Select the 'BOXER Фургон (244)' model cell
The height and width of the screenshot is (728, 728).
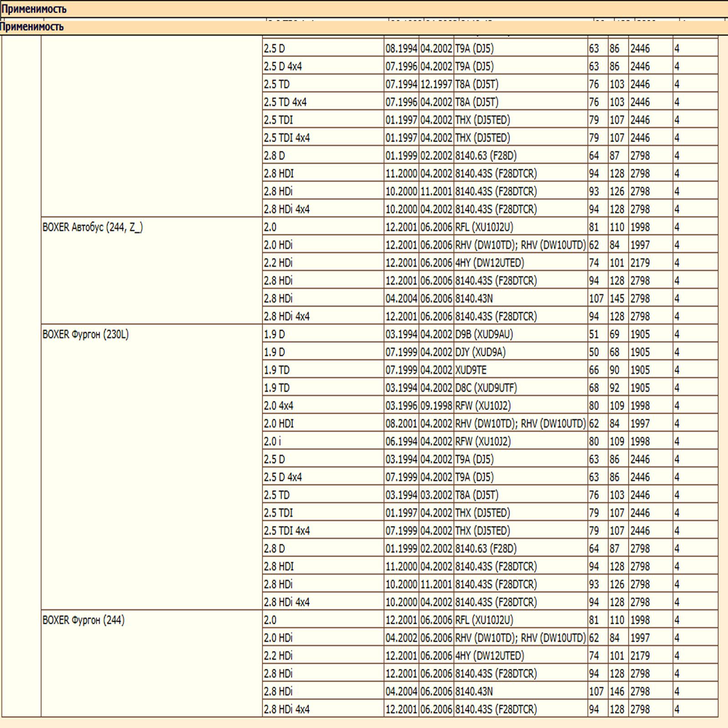click(x=152, y=664)
